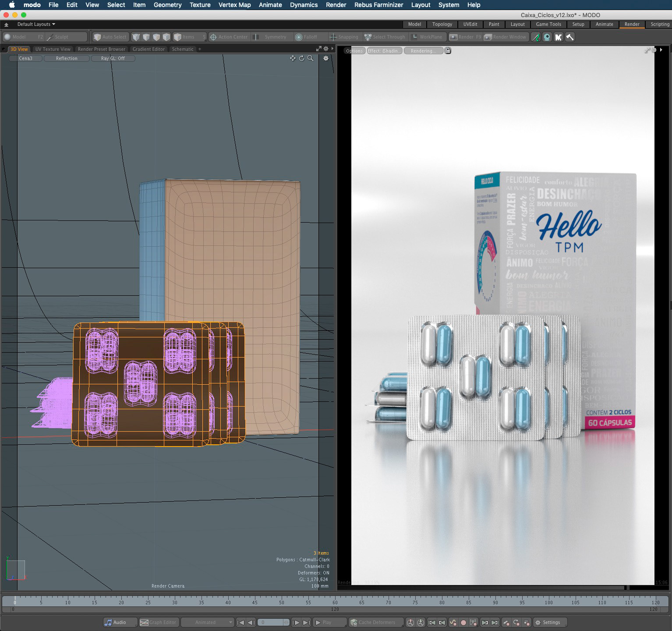
Task: Toggle the WorkPlane
Action: pos(427,37)
